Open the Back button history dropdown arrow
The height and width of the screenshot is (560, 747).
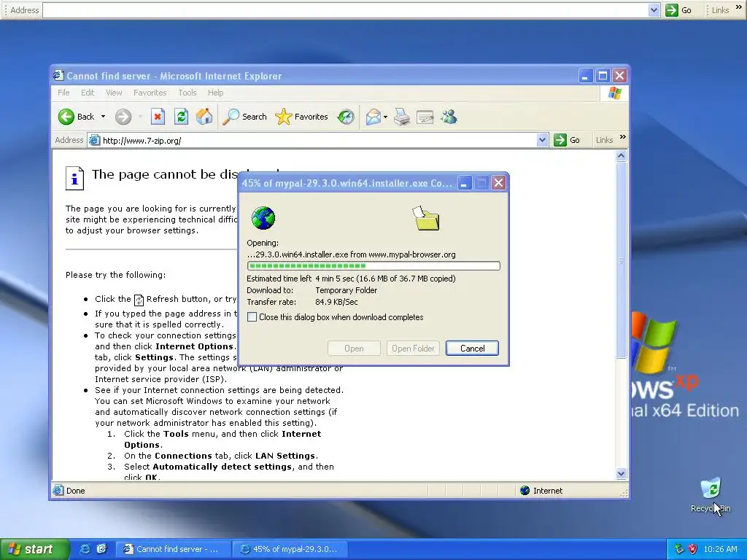tap(103, 117)
